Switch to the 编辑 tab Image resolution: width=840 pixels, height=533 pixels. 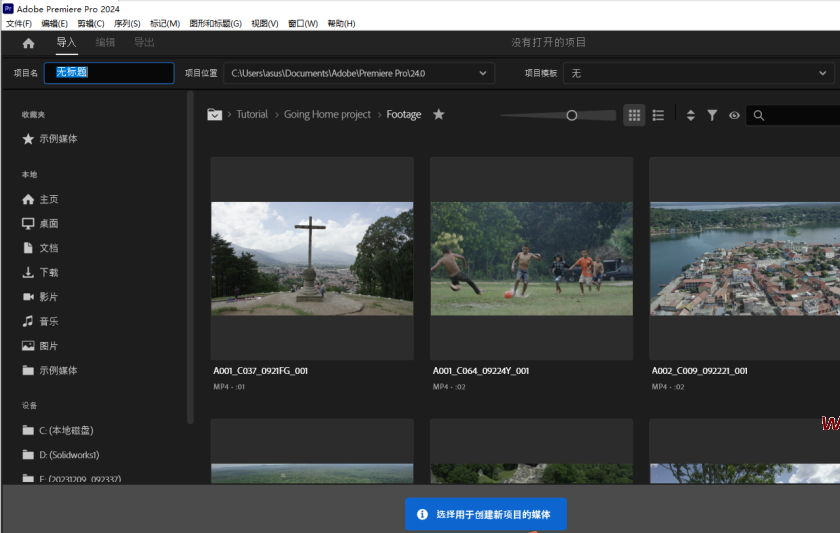click(105, 43)
